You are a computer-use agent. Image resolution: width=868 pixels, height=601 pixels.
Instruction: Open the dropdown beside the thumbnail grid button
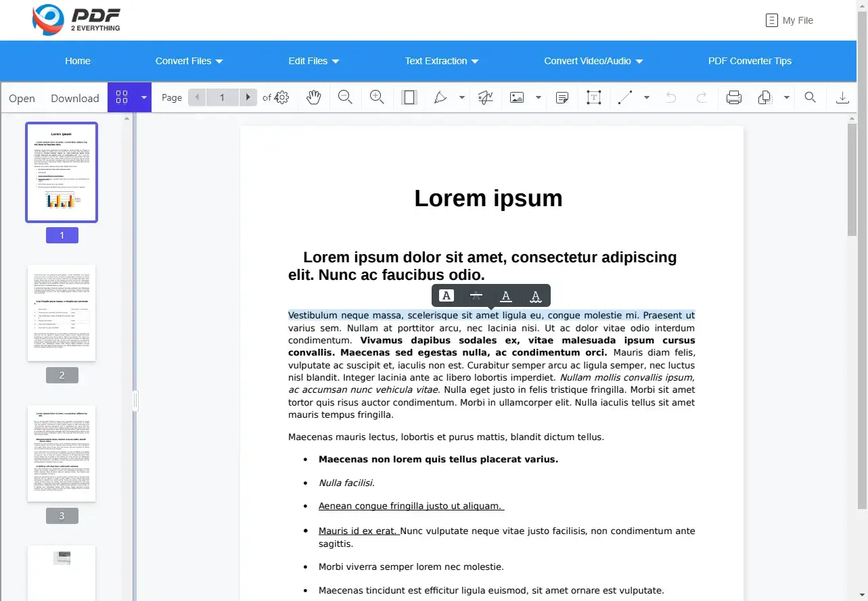point(143,97)
